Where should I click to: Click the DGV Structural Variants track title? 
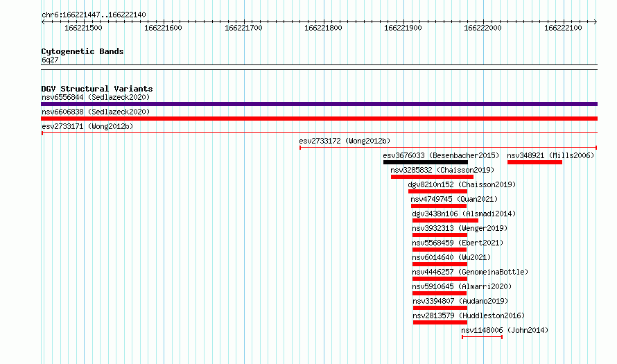pos(97,89)
